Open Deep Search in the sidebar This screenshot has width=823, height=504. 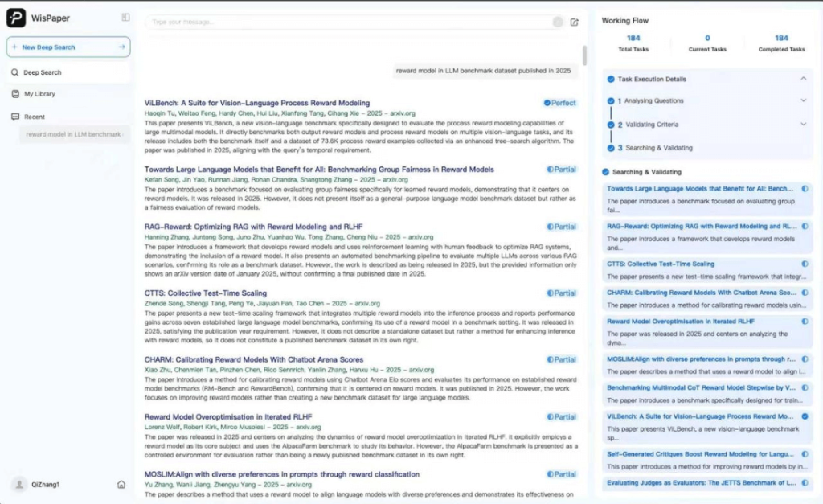[42, 72]
